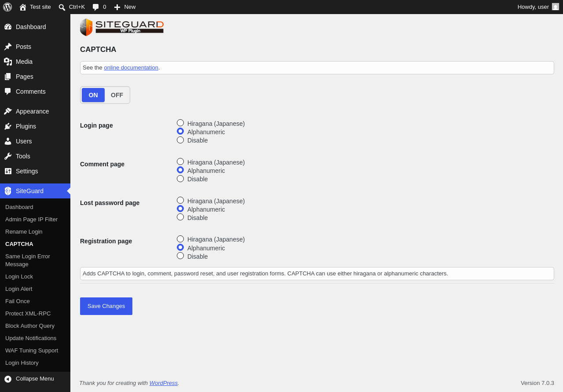This screenshot has width=563, height=392.
Task: Choose Disable for Registration page
Action: [x=180, y=256]
